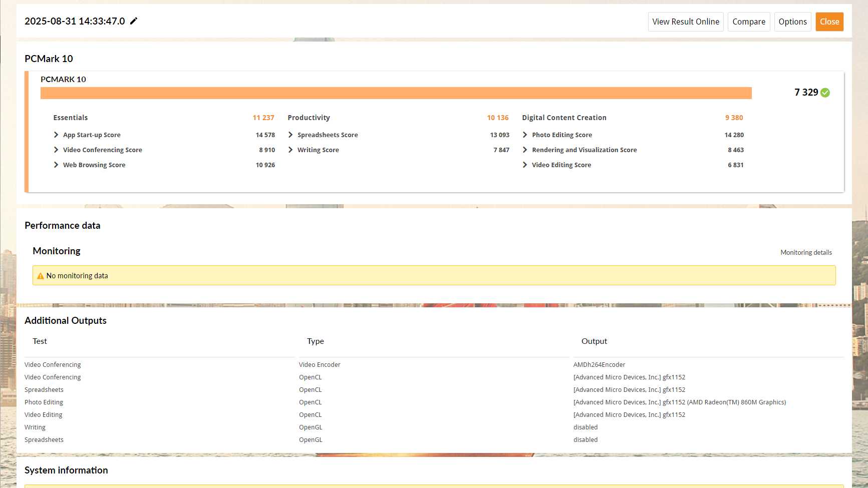
Task: Expand the Web Browsing Score chevron
Action: (56, 165)
